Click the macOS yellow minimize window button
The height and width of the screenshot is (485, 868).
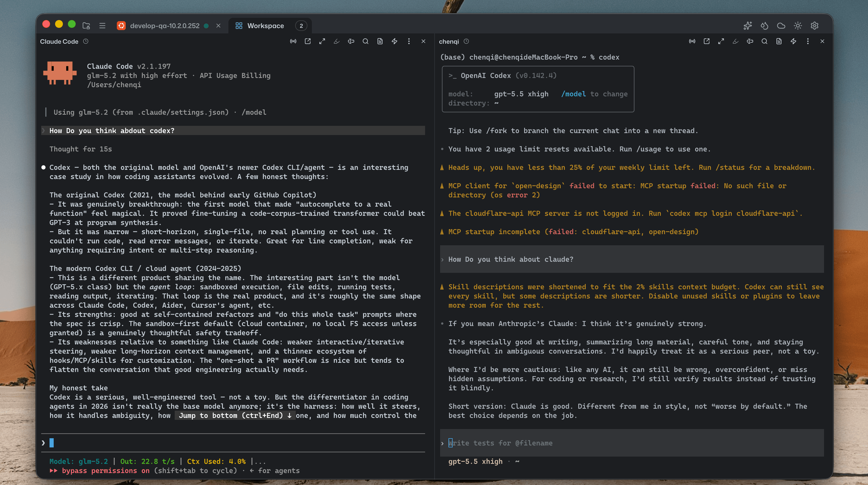pyautogui.click(x=59, y=24)
